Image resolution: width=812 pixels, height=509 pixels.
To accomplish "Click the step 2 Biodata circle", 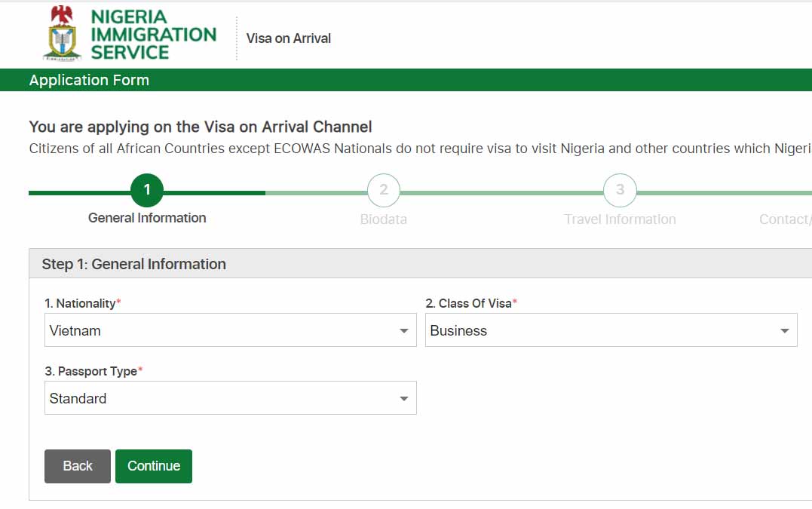I will coord(384,190).
